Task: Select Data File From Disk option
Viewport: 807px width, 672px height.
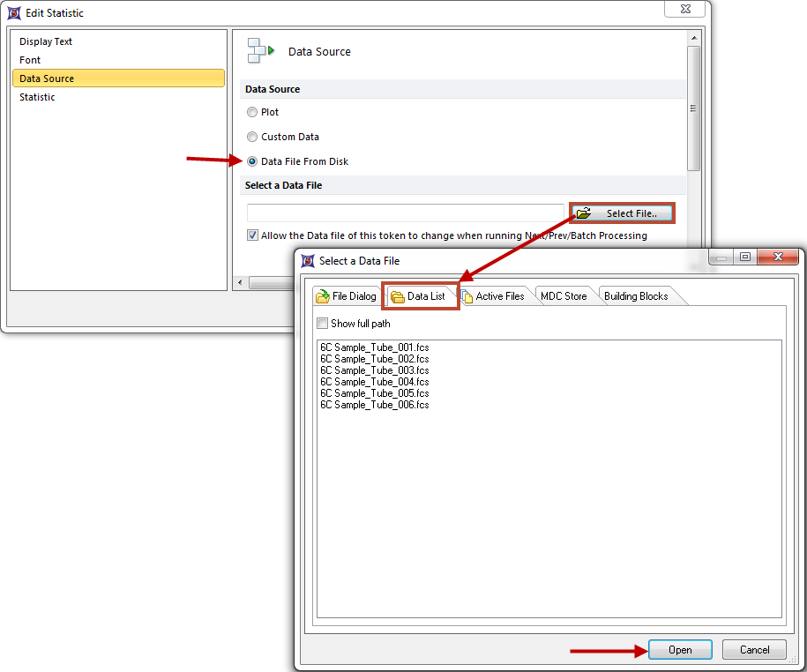Action: click(253, 161)
